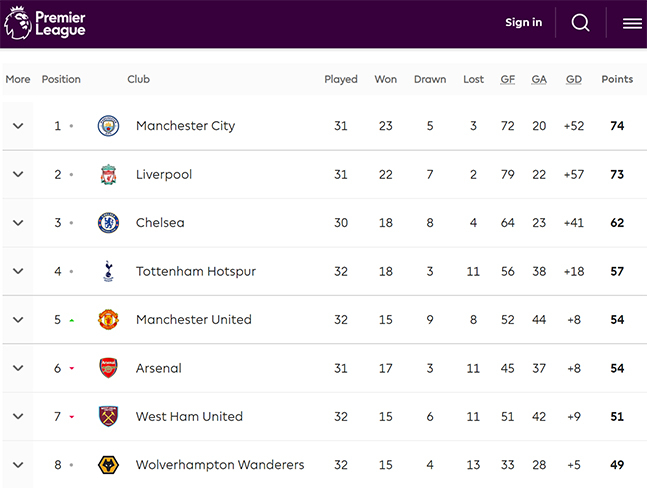Expand the Arsenal row chevron
The width and height of the screenshot is (647, 488).
tap(18, 368)
